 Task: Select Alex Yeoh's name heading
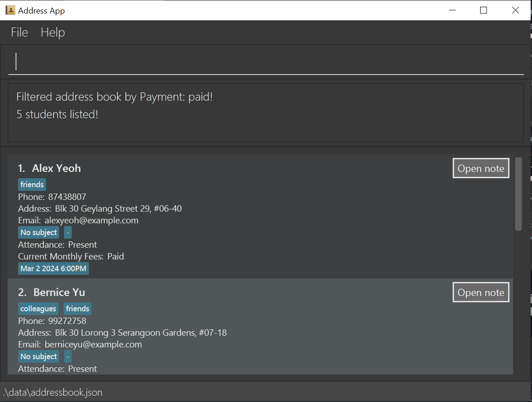coord(56,168)
